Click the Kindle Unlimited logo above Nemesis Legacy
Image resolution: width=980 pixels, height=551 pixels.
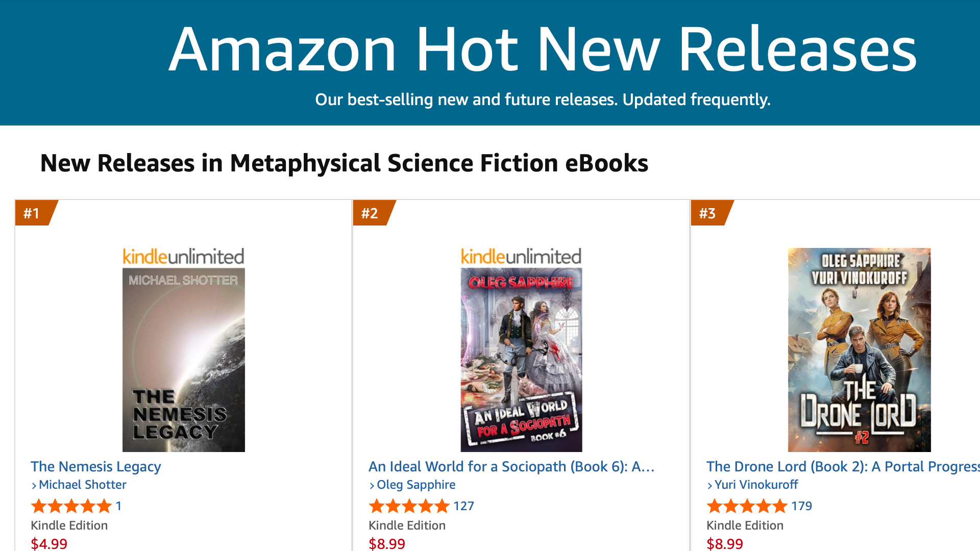coord(183,257)
